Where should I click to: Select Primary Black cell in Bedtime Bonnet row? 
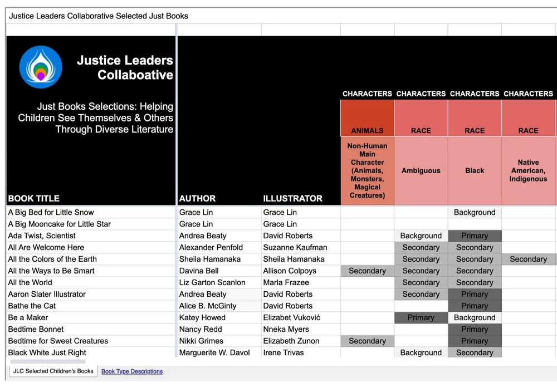475,330
